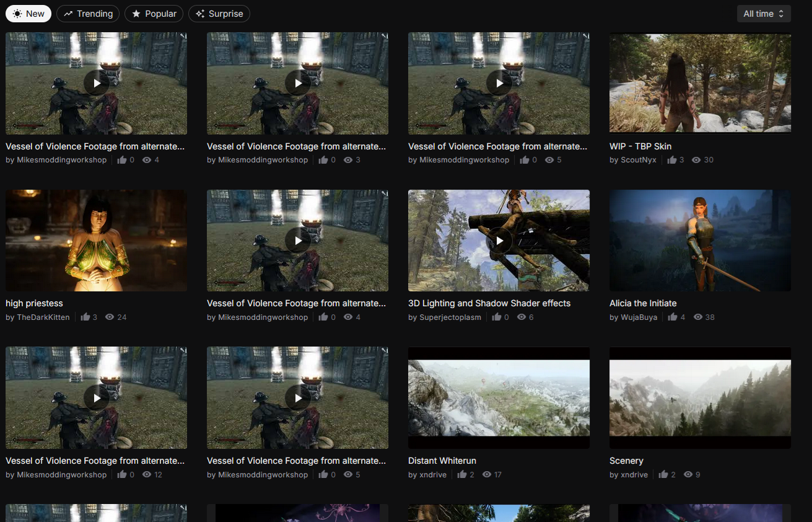Screen dimensions: 812x522
Task: Like the Vessel of Violence video with 3 views
Action: pos(323,160)
